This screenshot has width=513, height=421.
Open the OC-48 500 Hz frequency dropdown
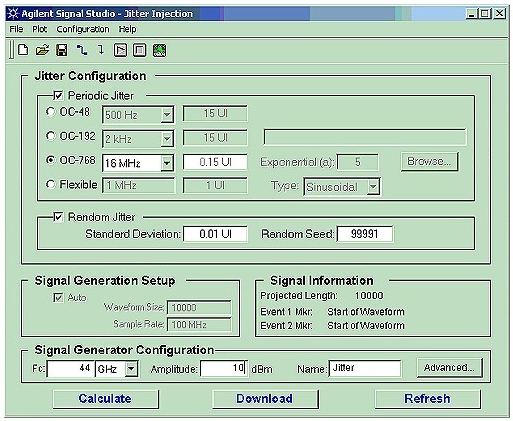[167, 115]
